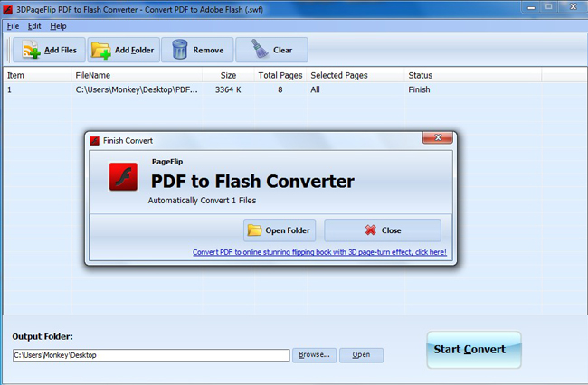Focus the Output Folder path field
The height and width of the screenshot is (385, 588).
[x=151, y=355]
